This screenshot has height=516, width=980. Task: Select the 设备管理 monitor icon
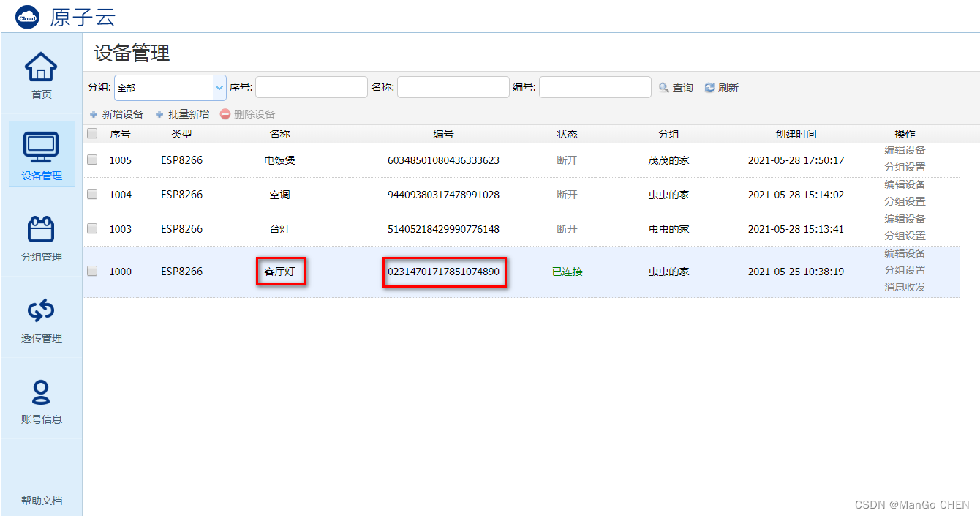41,148
